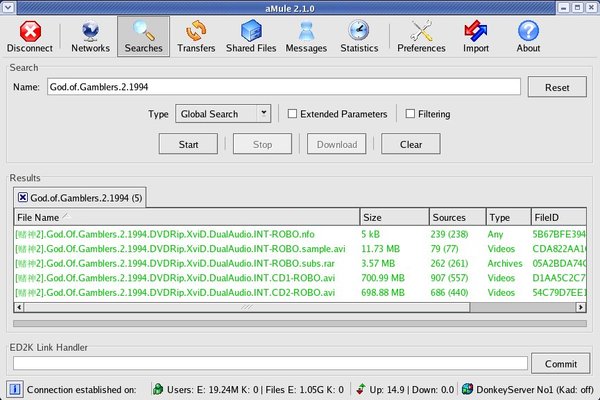Click the Start search button
Image resolution: width=600 pixels, height=400 pixels.
(x=188, y=144)
